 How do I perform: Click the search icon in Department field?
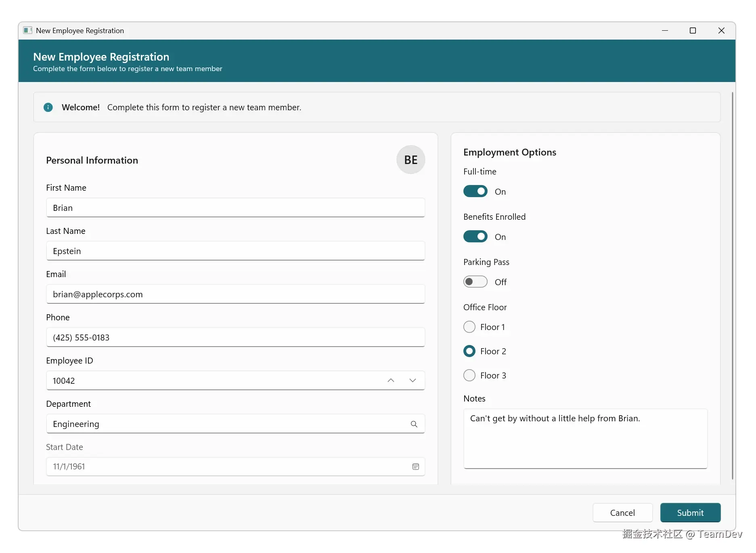pos(414,424)
